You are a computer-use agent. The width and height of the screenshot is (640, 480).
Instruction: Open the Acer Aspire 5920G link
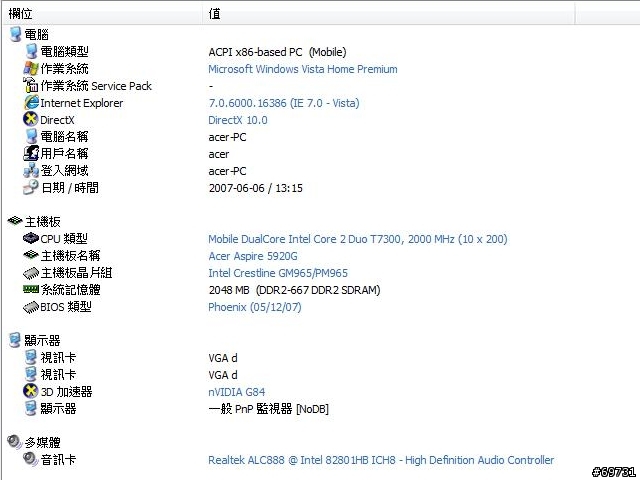coord(253,256)
